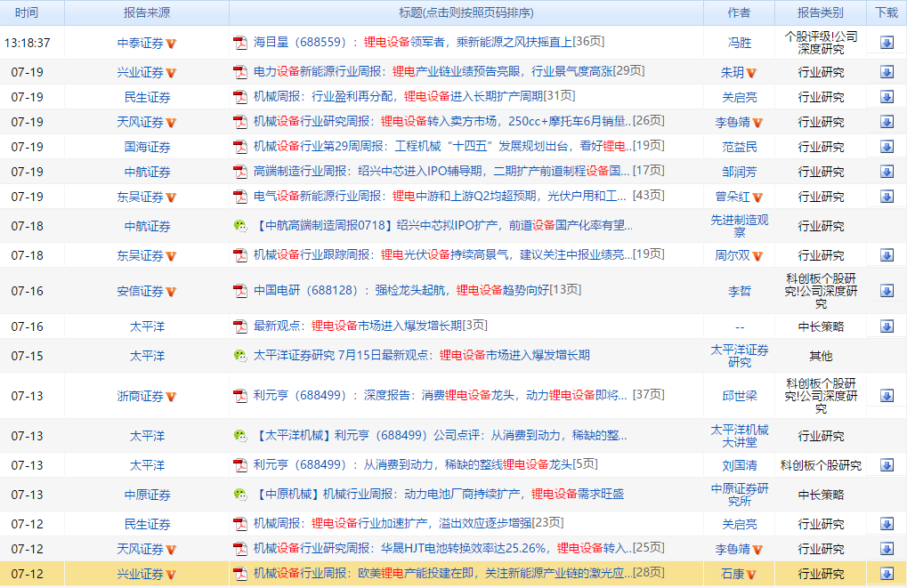907x588 pixels.
Task: Download the 3-page 最新观点 report
Action: coord(887,326)
